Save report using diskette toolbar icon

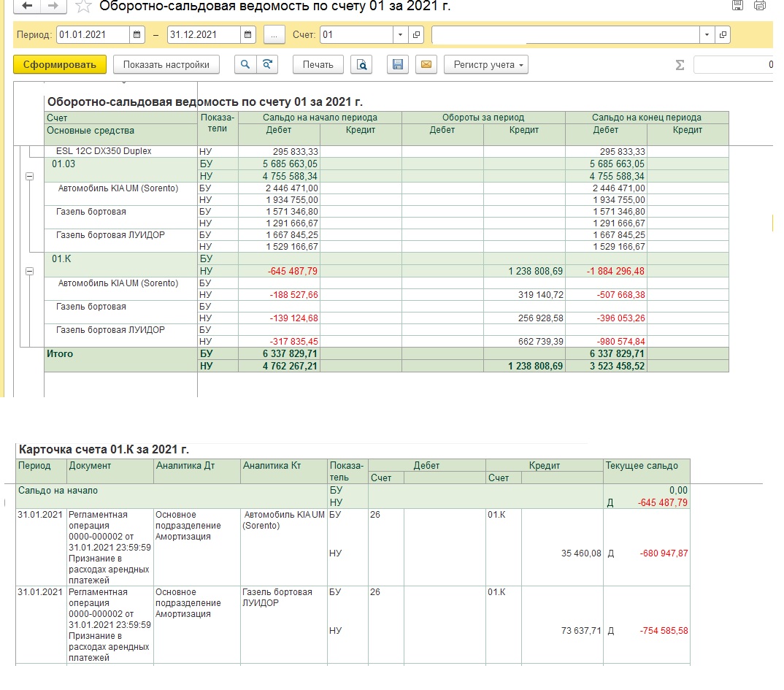pyautogui.click(x=398, y=64)
